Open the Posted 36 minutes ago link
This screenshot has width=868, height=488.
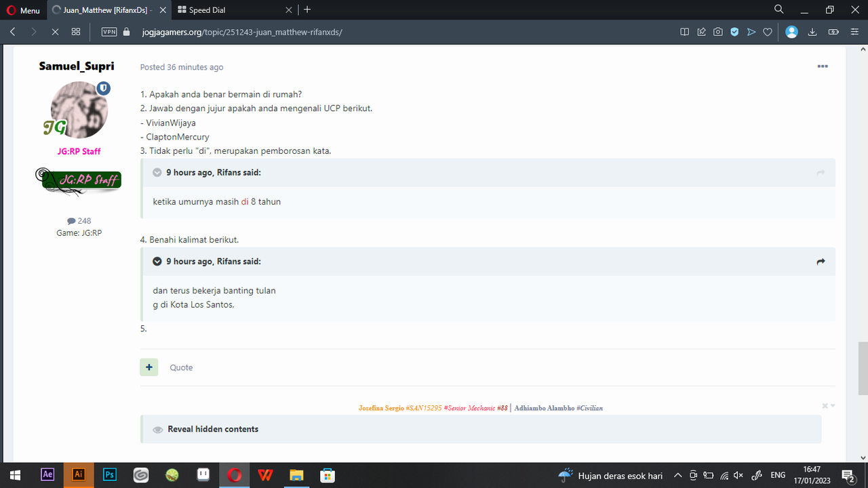point(182,67)
